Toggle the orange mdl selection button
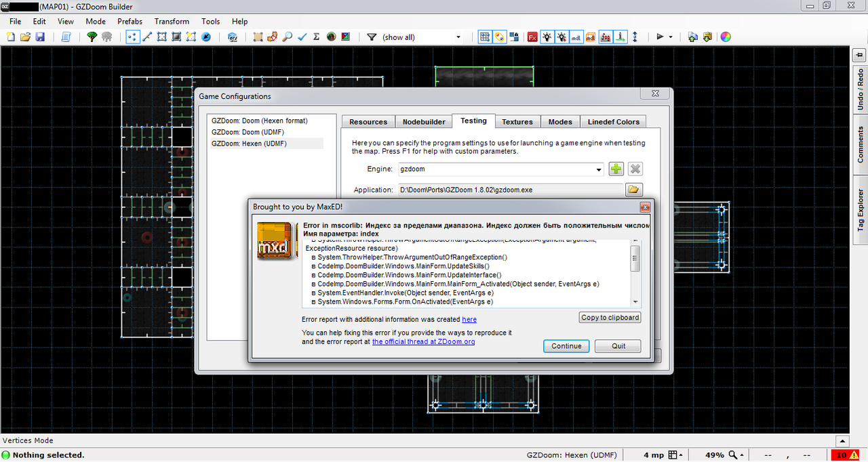Image resolution: width=868 pixels, height=462 pixels. (591, 37)
